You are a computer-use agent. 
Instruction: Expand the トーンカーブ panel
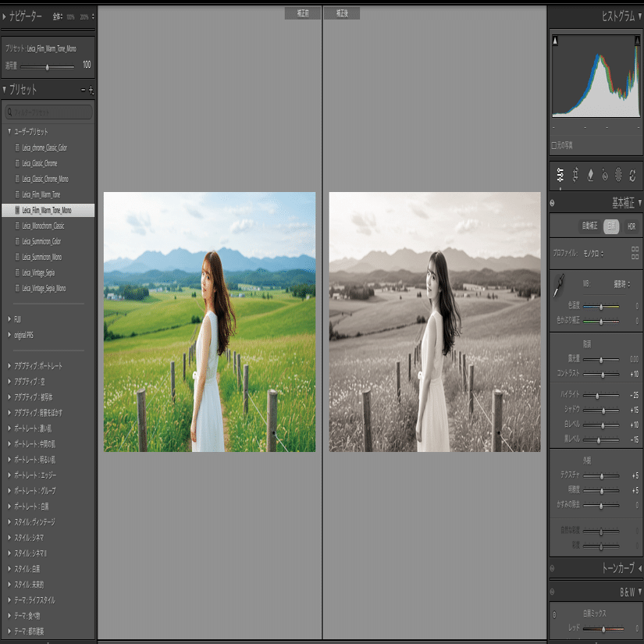pyautogui.click(x=639, y=568)
